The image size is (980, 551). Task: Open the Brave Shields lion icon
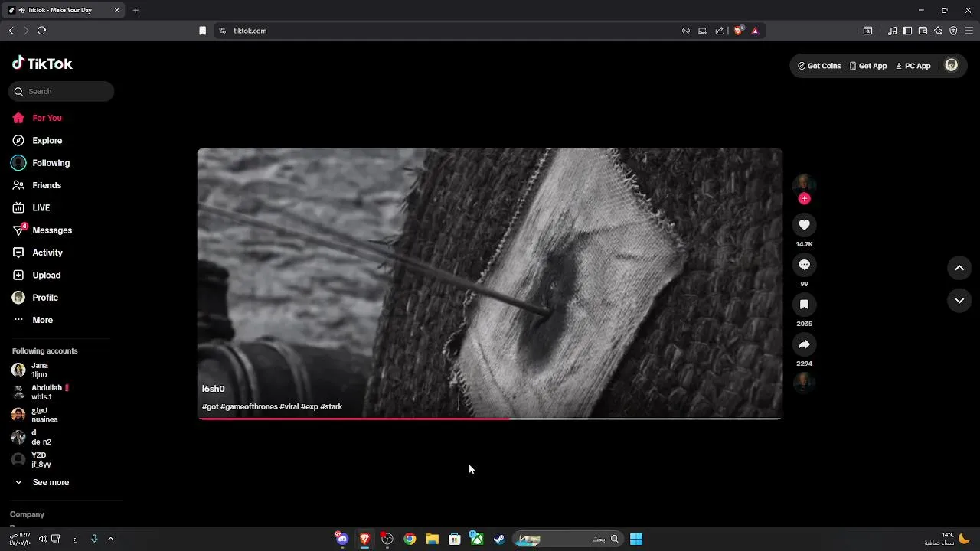click(738, 31)
